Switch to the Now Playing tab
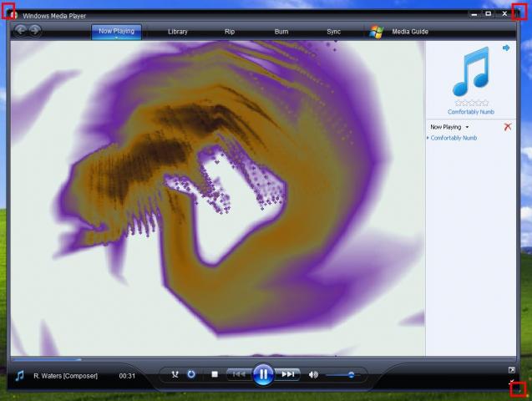 [116, 31]
